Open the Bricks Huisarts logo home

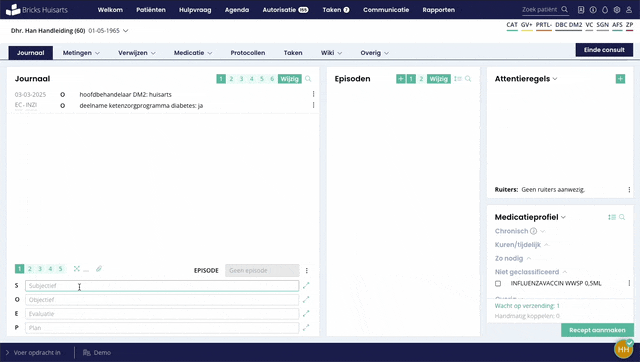coord(37,10)
